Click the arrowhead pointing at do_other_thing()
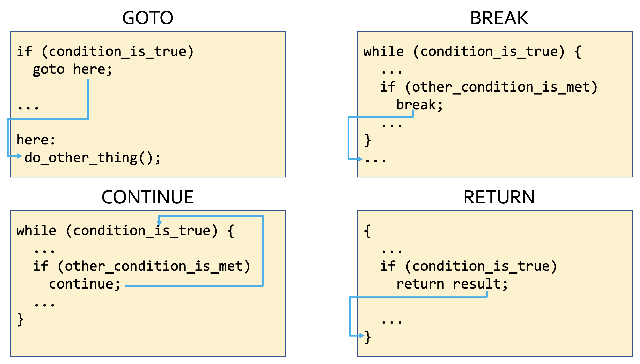 tap(20, 156)
